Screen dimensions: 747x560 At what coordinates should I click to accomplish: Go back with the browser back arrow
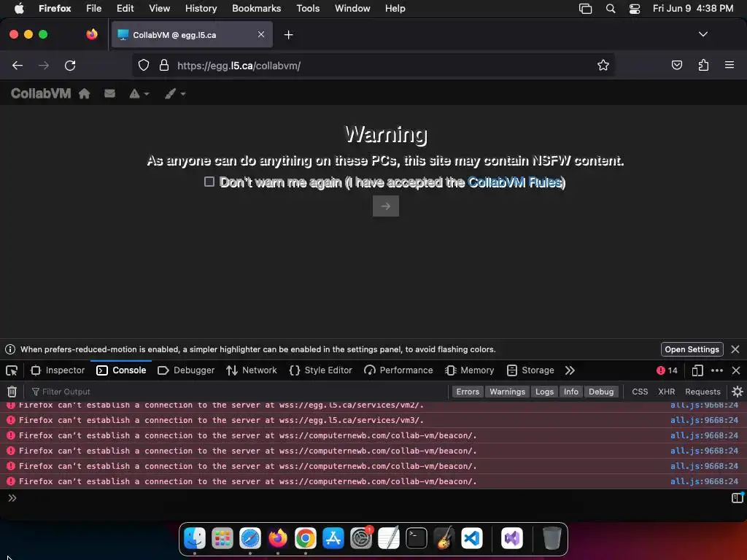click(18, 66)
